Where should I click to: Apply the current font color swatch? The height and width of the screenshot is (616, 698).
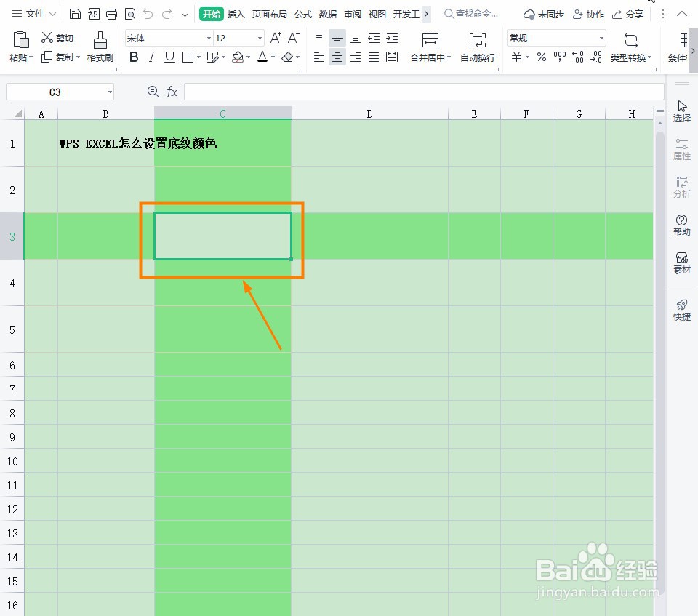tap(263, 57)
